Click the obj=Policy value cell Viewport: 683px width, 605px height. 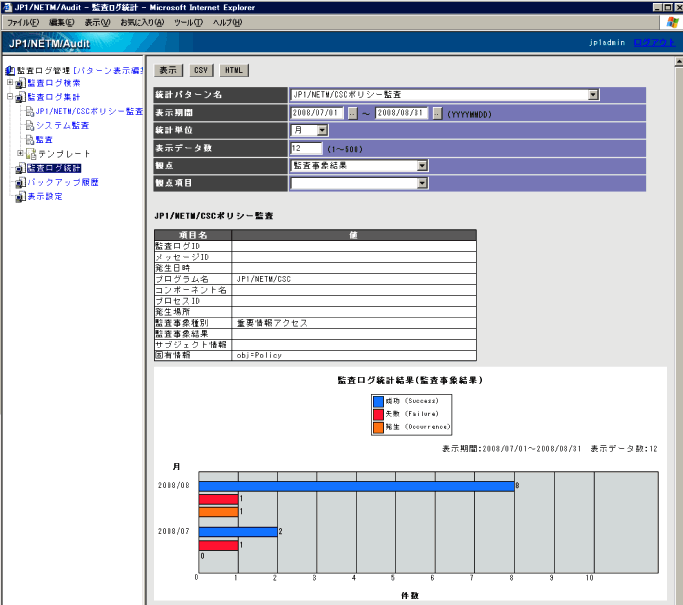354,355
